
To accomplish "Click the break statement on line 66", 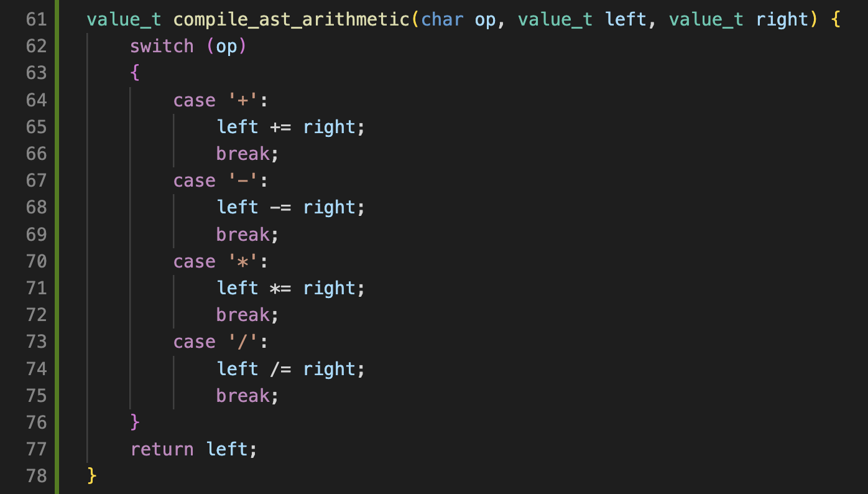I will click(242, 154).
